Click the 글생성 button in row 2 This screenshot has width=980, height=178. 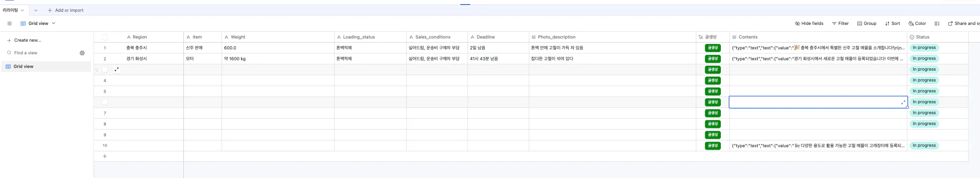[x=713, y=58]
